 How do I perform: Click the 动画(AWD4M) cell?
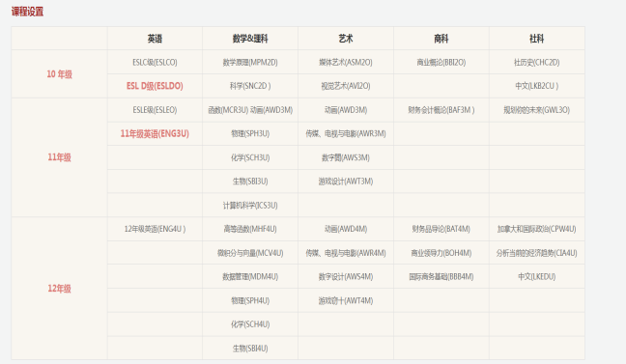[346, 229]
